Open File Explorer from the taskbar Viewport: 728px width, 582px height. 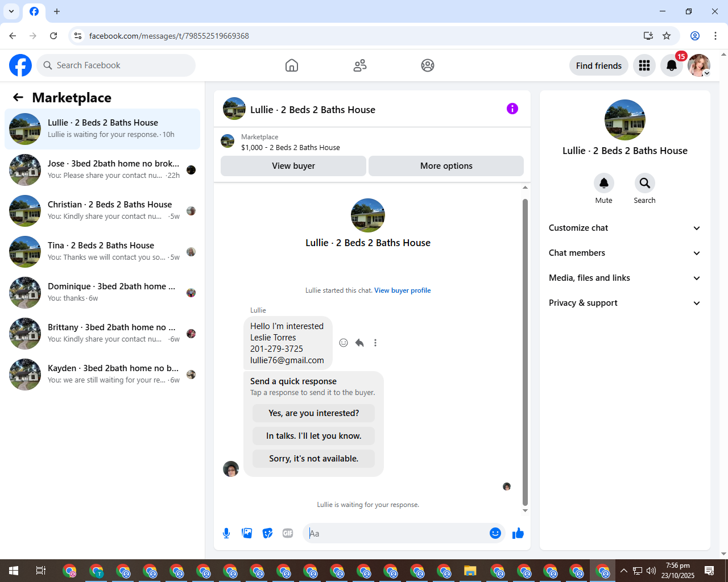470,571
